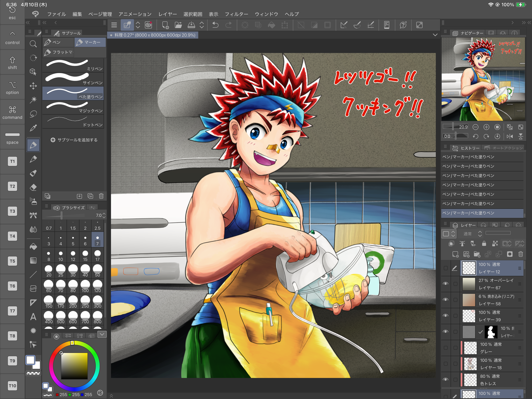Select the eyedropper tool
532x399 pixels.
(x=33, y=128)
